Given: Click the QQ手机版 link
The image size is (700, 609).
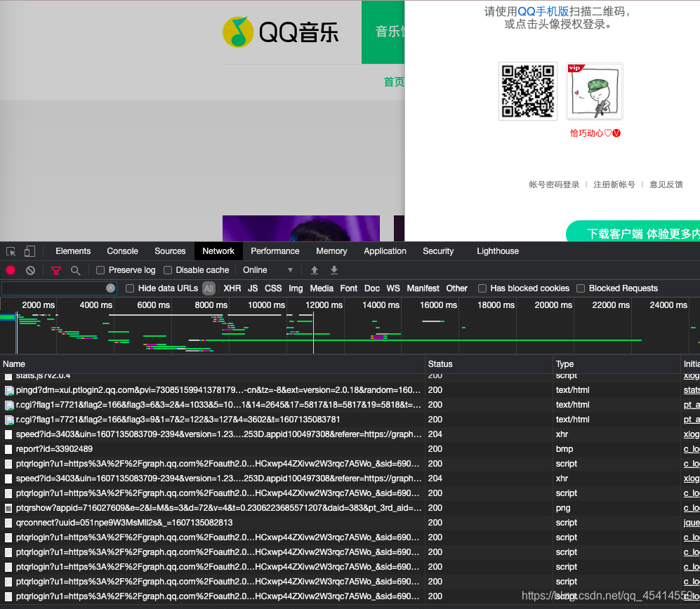Looking at the screenshot, I should [543, 12].
